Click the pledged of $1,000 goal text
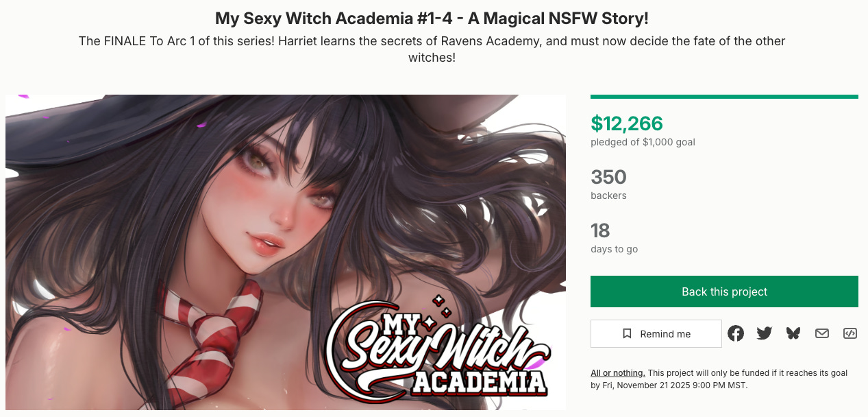868x417 pixels. [643, 142]
